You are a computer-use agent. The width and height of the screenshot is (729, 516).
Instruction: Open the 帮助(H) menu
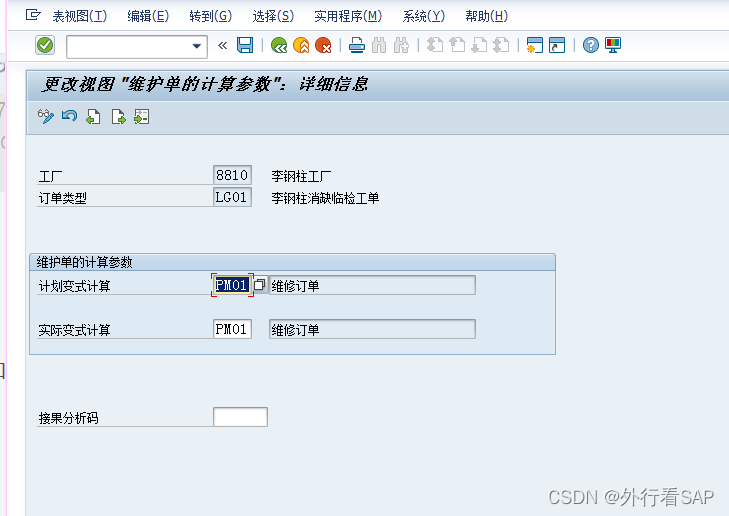coord(486,16)
